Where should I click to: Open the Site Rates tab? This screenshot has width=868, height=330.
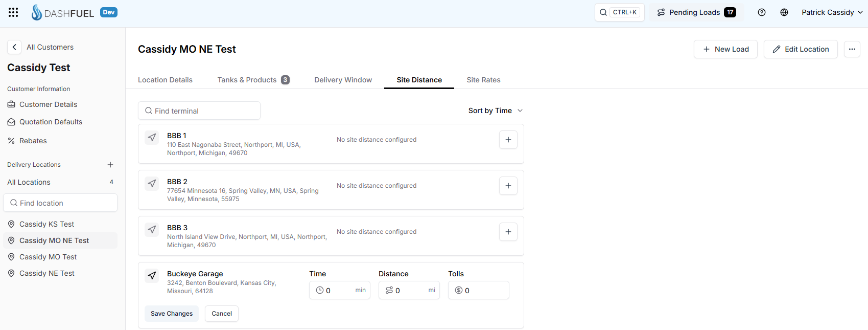483,80
